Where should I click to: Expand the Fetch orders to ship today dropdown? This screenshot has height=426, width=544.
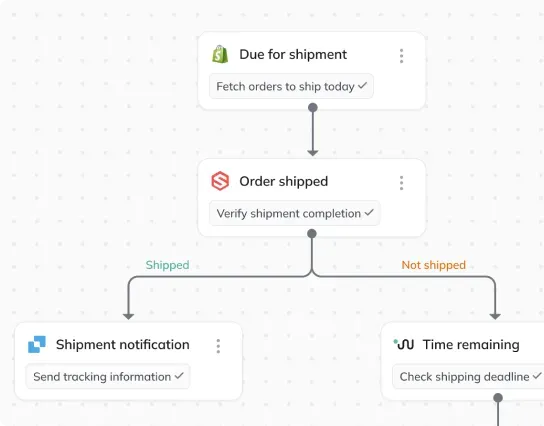pyautogui.click(x=291, y=86)
